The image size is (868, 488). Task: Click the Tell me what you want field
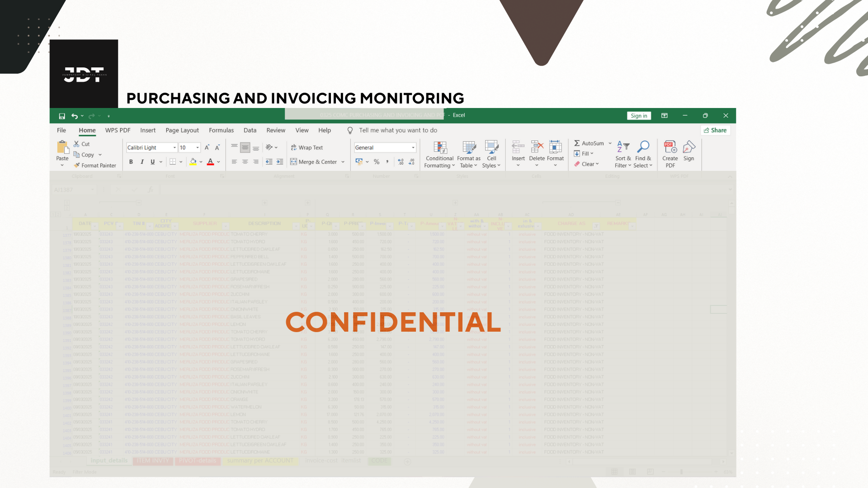[x=398, y=131]
